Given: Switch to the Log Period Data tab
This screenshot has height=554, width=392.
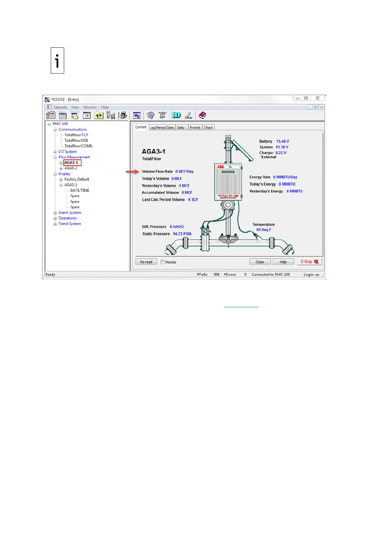Looking at the screenshot, I should (162, 128).
